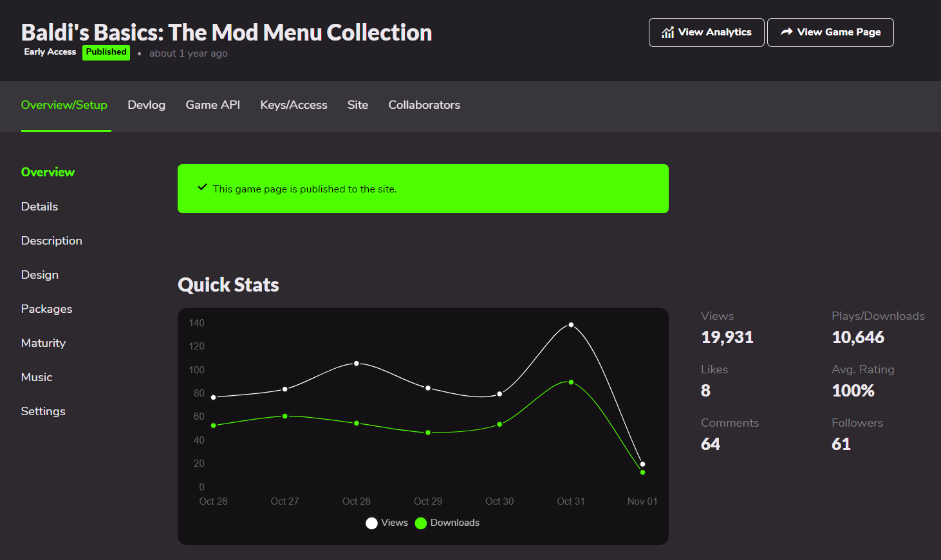Click the View Analytics chart icon
The height and width of the screenshot is (560, 941).
(668, 33)
